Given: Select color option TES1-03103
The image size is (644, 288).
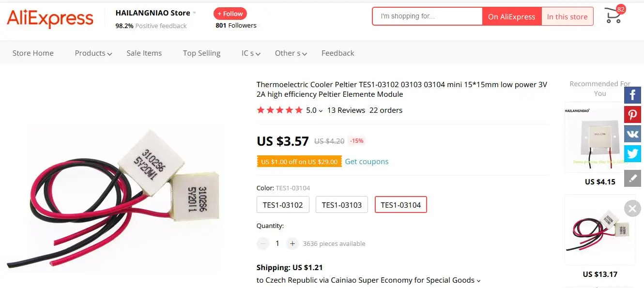Looking at the screenshot, I should pyautogui.click(x=342, y=205).
